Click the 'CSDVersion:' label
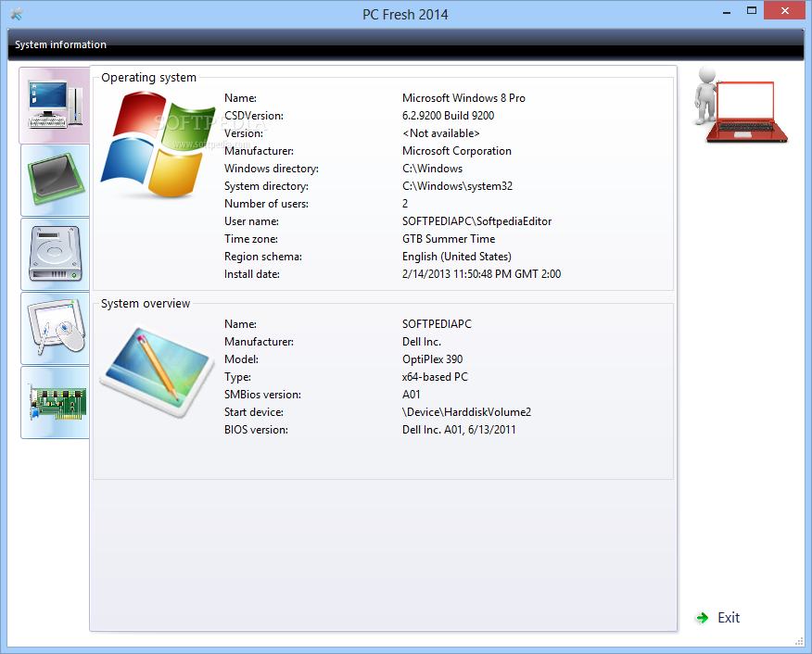Viewport: 812px width, 654px height. coord(253,116)
